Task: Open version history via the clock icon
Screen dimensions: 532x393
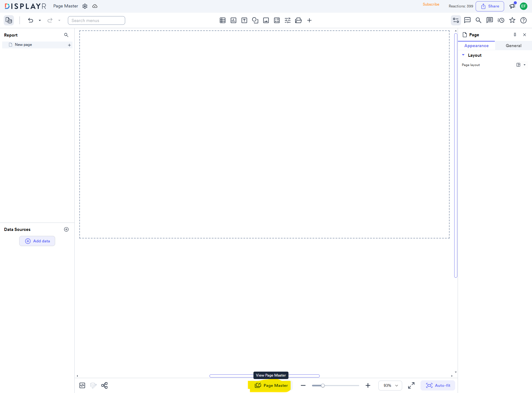Action: tap(501, 20)
